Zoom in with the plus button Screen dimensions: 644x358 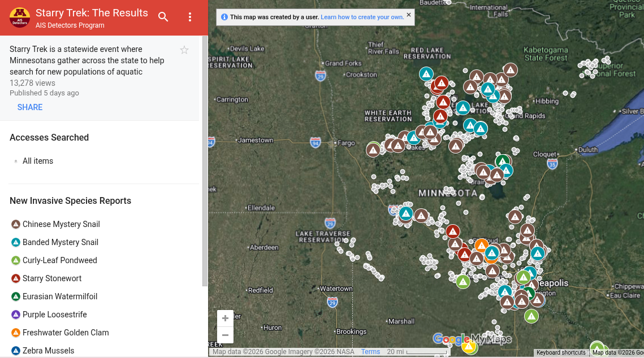pos(225,318)
